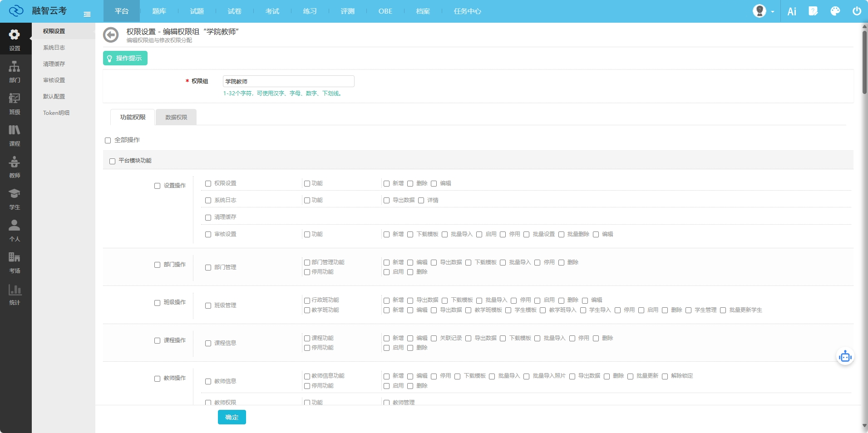The image size is (868, 433).
Task: Open 系统日志 in the settings submenu
Action: point(54,48)
